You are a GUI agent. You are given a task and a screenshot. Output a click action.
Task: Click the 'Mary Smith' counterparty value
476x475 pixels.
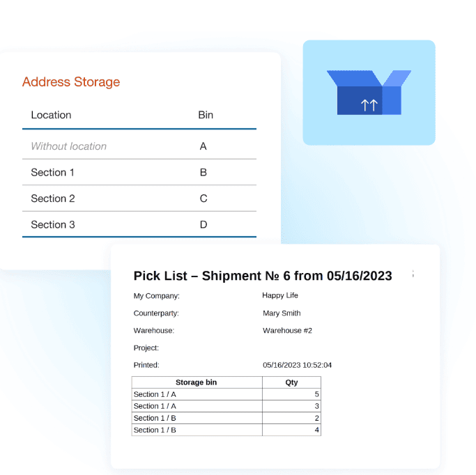coord(282,313)
